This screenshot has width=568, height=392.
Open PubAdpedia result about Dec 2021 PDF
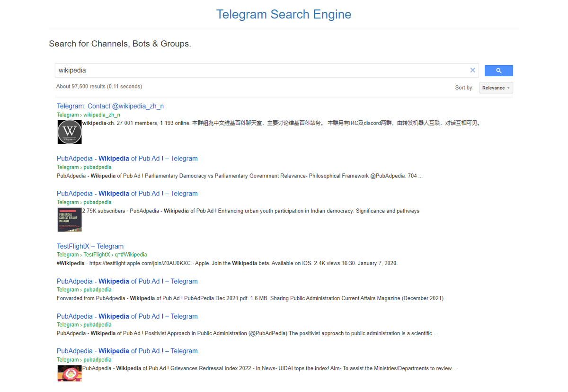click(x=127, y=281)
